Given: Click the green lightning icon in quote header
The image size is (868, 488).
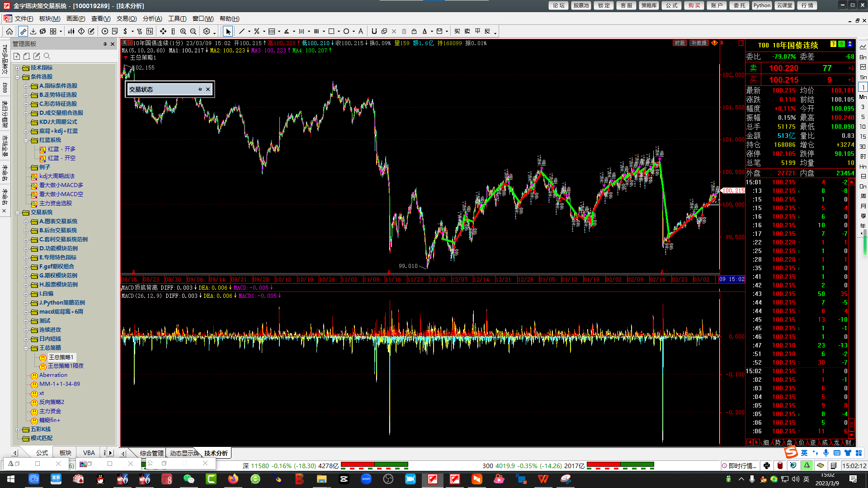Looking at the screenshot, I should click(841, 44).
